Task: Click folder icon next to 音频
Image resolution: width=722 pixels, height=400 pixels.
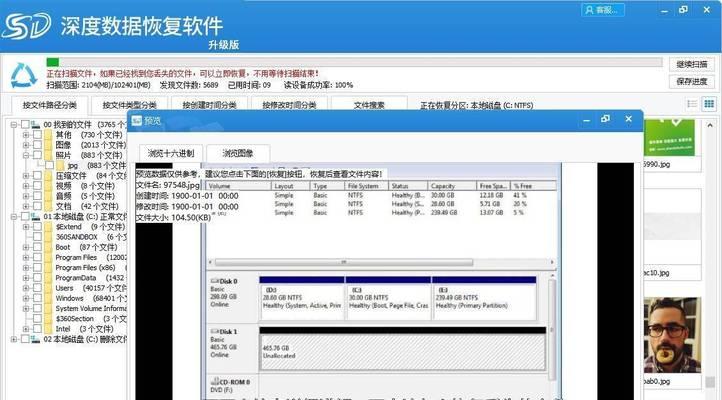Action: [48, 196]
